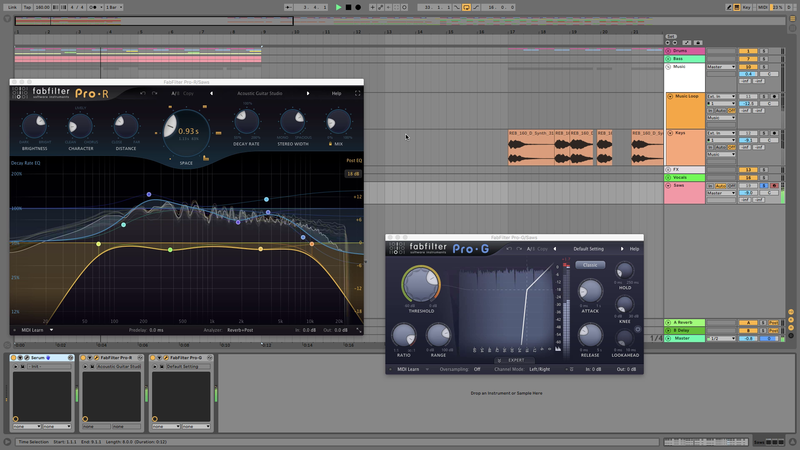Viewport: 800px width, 450px height.
Task: Click the Pro-G Oversampling Off setting
Action: tap(477, 369)
